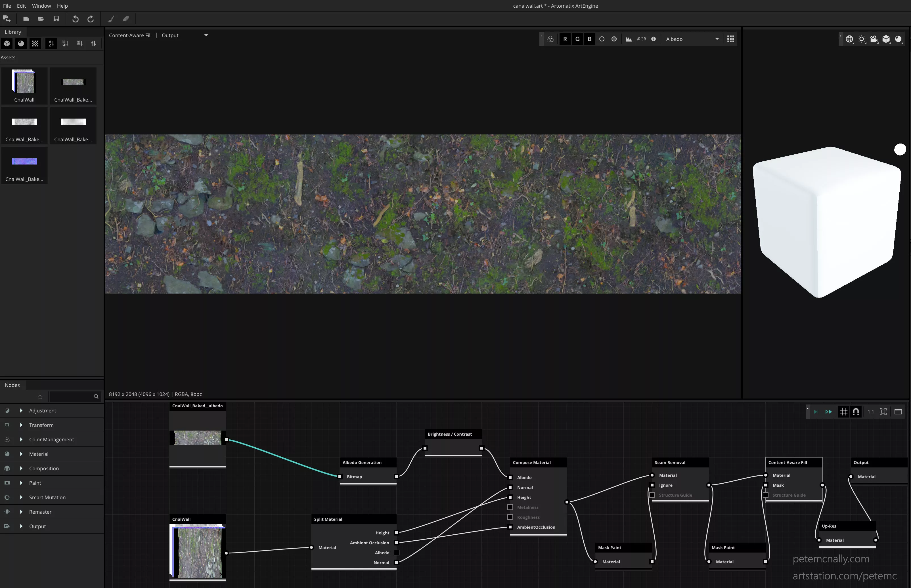Expand the Smart Mutation node category
911x588 pixels.
(21, 497)
